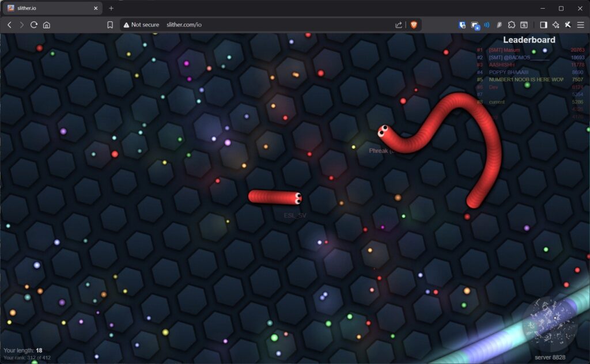Click the large red snake's head
Screen dimensions: 590x364
point(383,131)
